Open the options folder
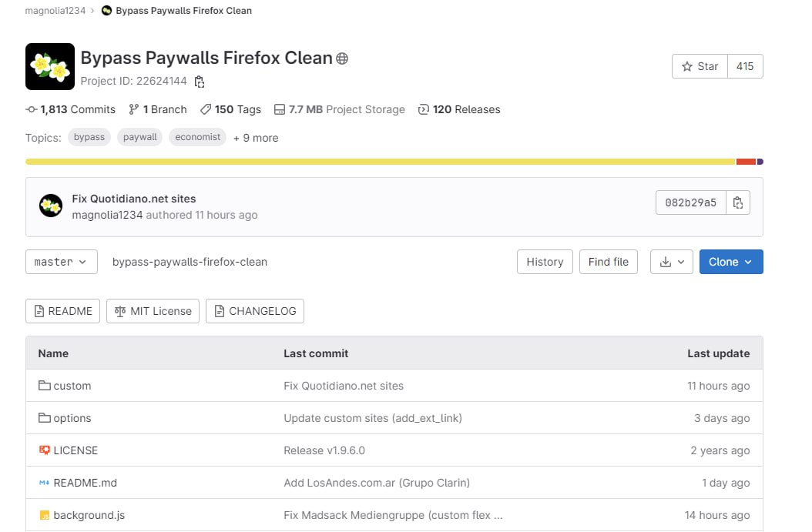Viewport: 812px width, 532px height. pos(72,418)
